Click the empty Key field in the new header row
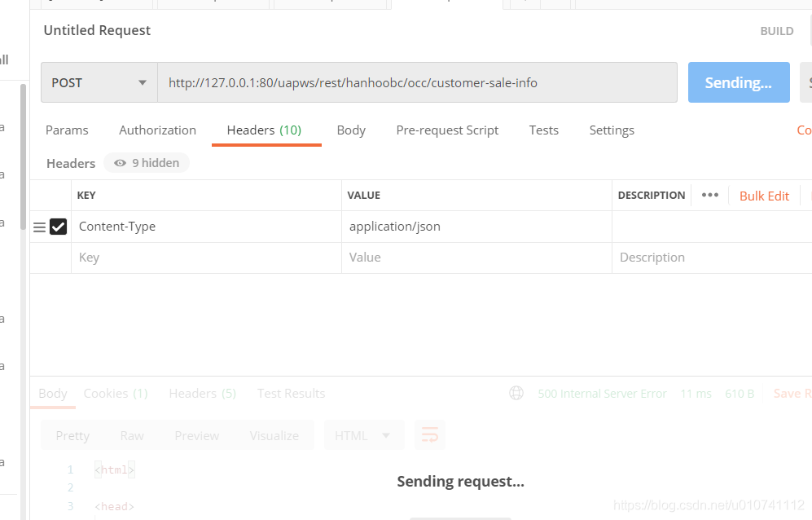The image size is (812, 520). pos(205,258)
